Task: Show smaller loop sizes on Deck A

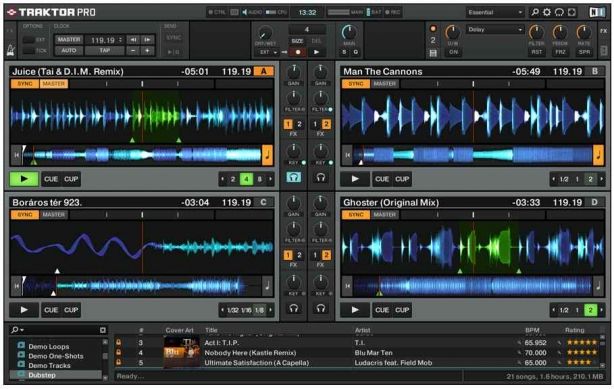Action: pyautogui.click(x=222, y=179)
